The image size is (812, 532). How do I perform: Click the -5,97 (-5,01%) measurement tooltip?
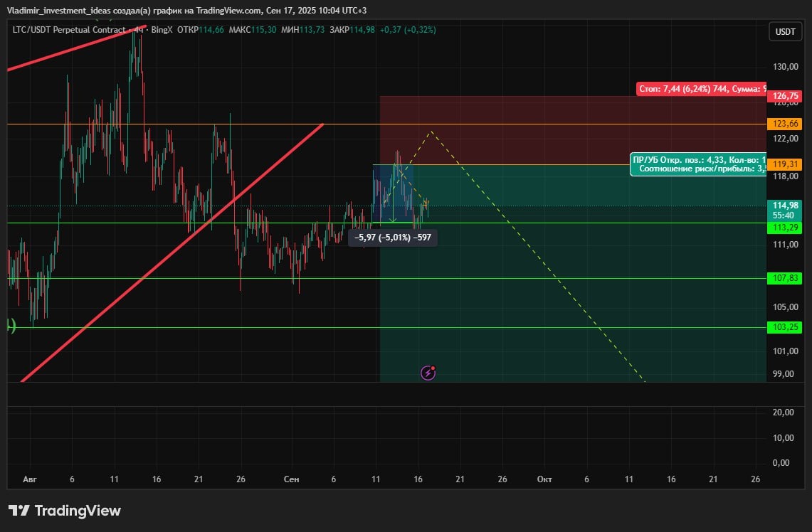[x=393, y=238]
